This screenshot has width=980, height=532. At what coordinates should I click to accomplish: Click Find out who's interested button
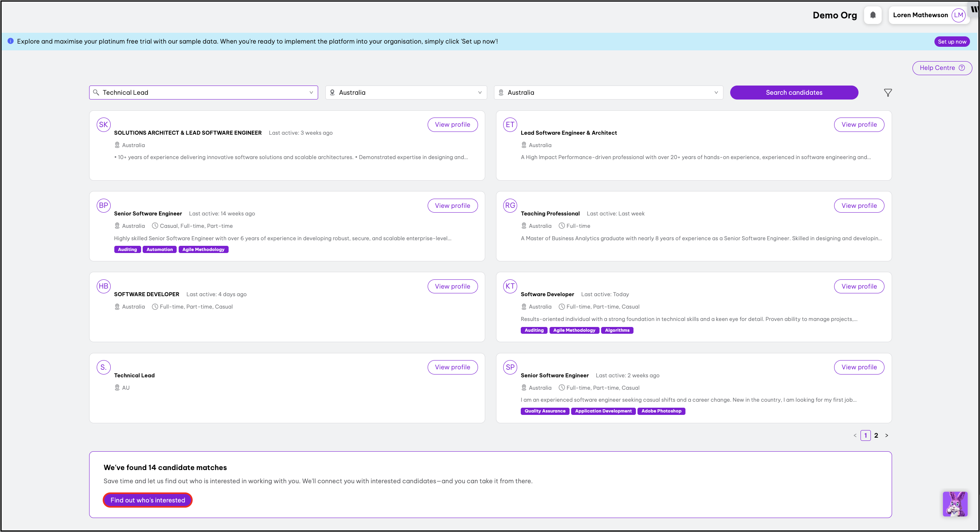(x=147, y=500)
